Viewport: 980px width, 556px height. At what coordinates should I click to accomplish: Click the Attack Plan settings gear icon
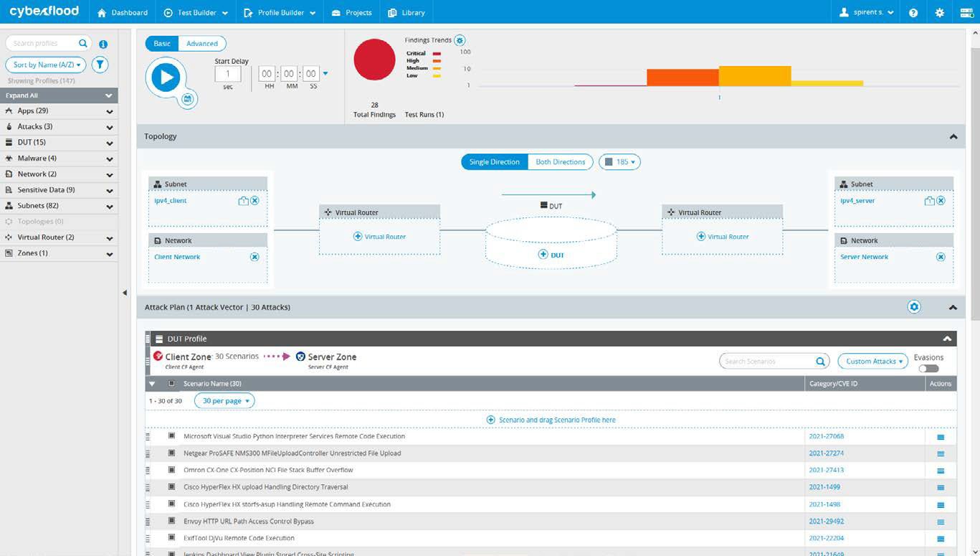tap(914, 307)
